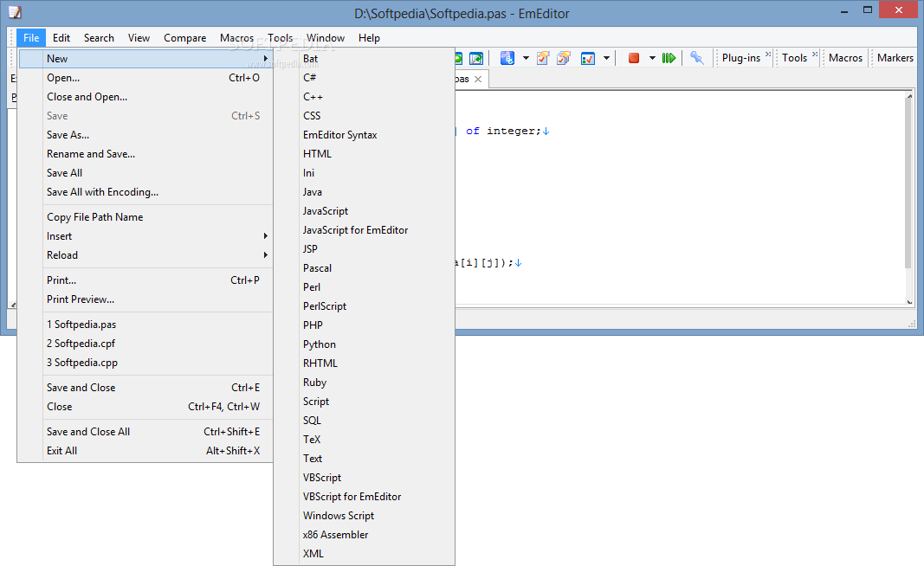Create new Python file
924x566 pixels.
point(365,344)
